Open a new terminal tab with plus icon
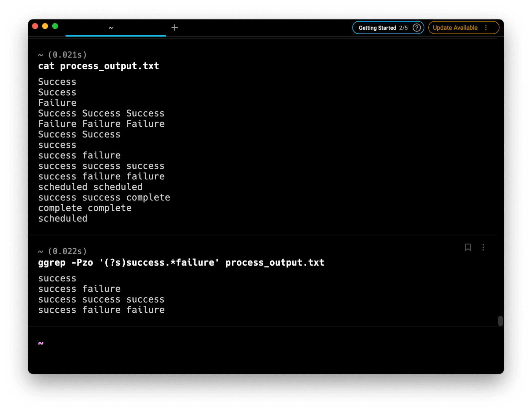 click(175, 28)
